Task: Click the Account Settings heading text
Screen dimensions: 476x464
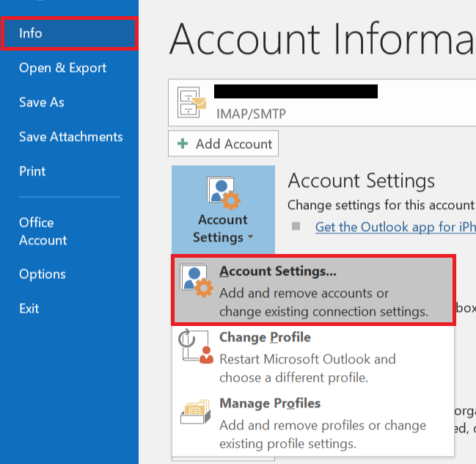Action: [x=362, y=181]
